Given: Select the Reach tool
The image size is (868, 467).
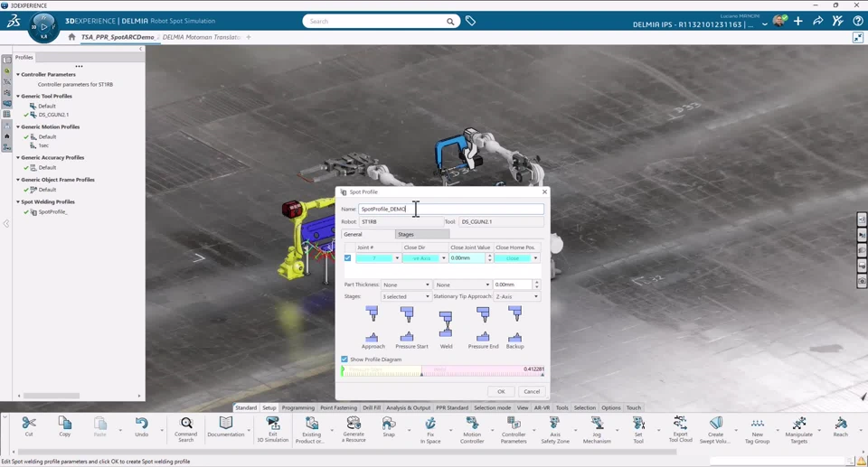Looking at the screenshot, I should coord(840,424).
